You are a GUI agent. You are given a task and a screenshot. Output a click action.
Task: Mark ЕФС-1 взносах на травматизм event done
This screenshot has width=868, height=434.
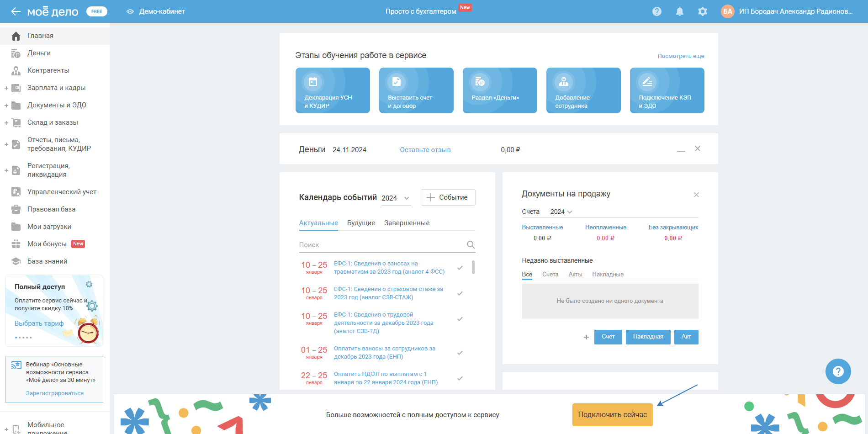tap(460, 268)
